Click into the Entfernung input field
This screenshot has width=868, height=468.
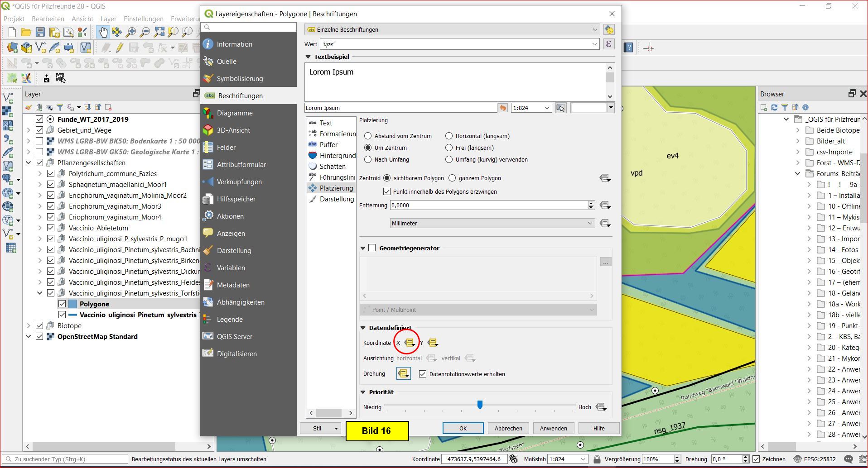(x=488, y=205)
